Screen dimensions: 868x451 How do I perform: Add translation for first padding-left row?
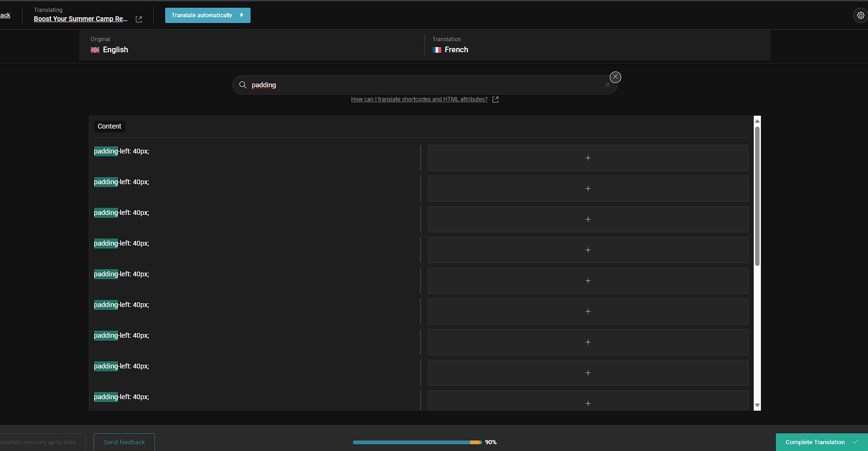[x=588, y=158]
